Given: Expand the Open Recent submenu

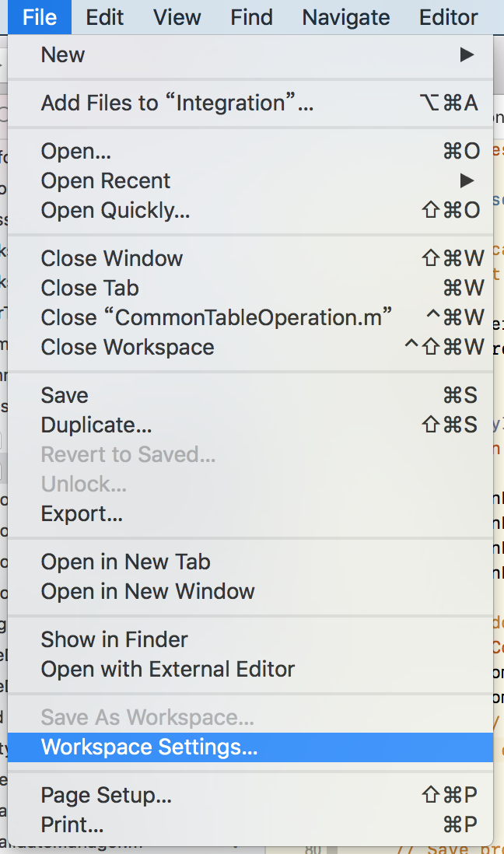Looking at the screenshot, I should coord(105,181).
